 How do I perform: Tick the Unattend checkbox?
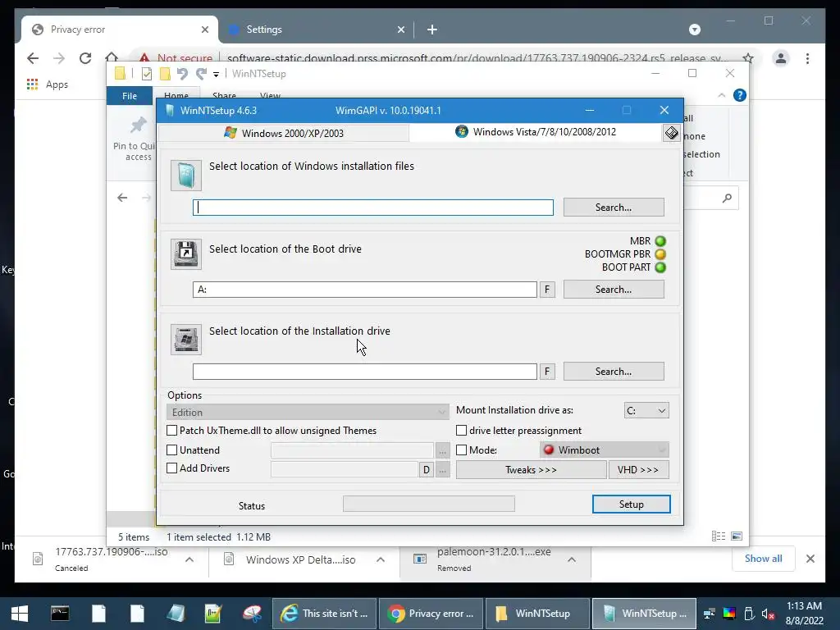pos(172,450)
